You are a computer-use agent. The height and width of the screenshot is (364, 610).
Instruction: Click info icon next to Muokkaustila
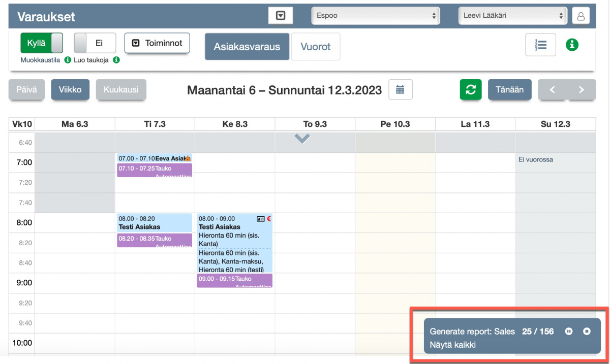click(68, 60)
